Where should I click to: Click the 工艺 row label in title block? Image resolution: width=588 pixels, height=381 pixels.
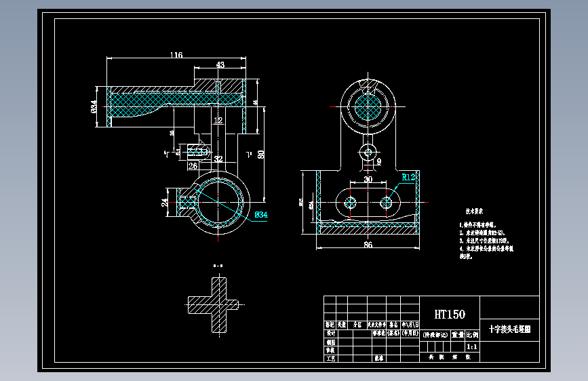click(331, 359)
